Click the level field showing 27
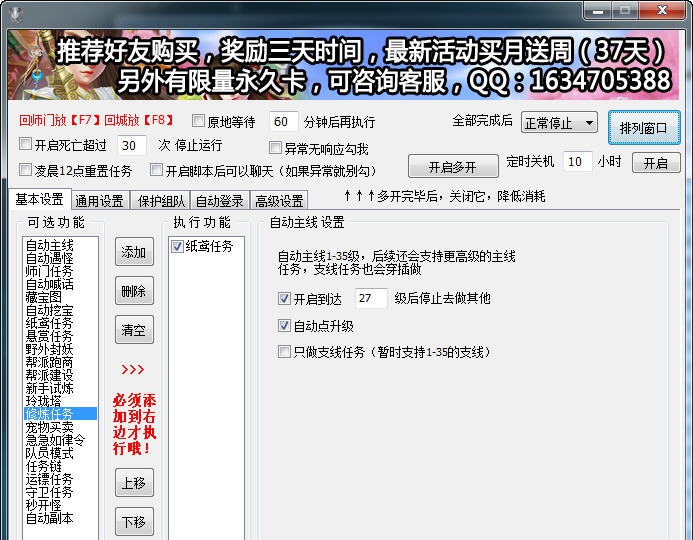Image resolution: width=693 pixels, height=540 pixels. coord(371,298)
